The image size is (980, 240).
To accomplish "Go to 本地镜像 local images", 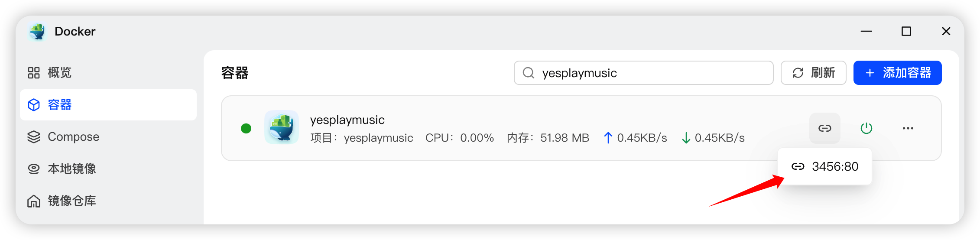I will click(71, 169).
